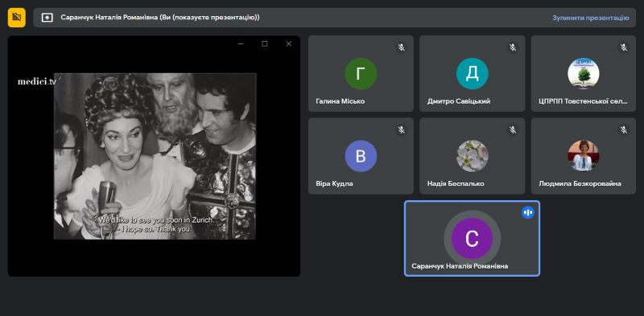This screenshot has height=316, width=644.
Task: Click name label Людмила Безкоровайна
Action: pos(580,183)
